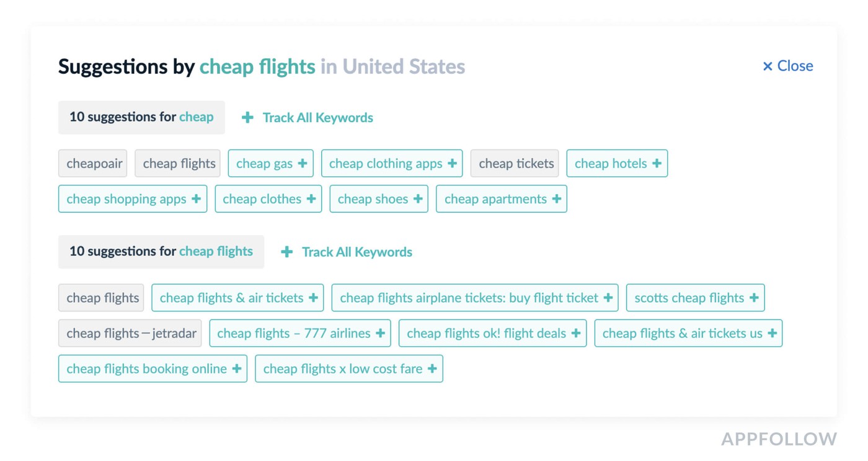Viewport: 868px width, 461px height.
Task: Click plus icon on cheap gas keyword
Action: [x=303, y=164]
